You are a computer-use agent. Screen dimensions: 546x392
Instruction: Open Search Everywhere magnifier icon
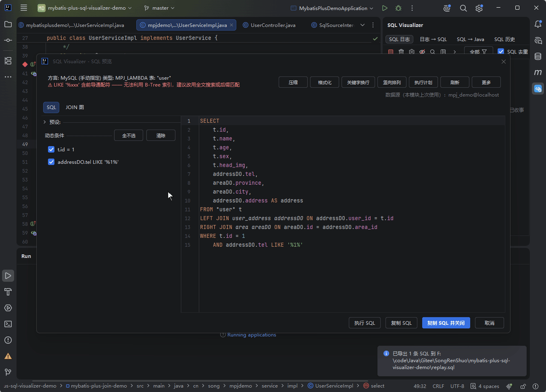[463, 8]
